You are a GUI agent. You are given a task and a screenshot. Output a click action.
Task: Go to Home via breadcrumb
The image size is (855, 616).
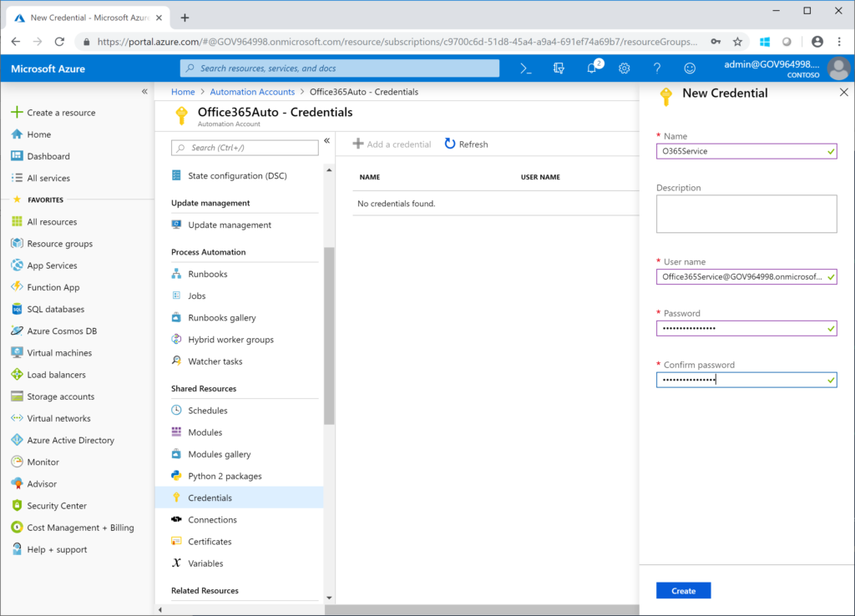click(x=183, y=92)
